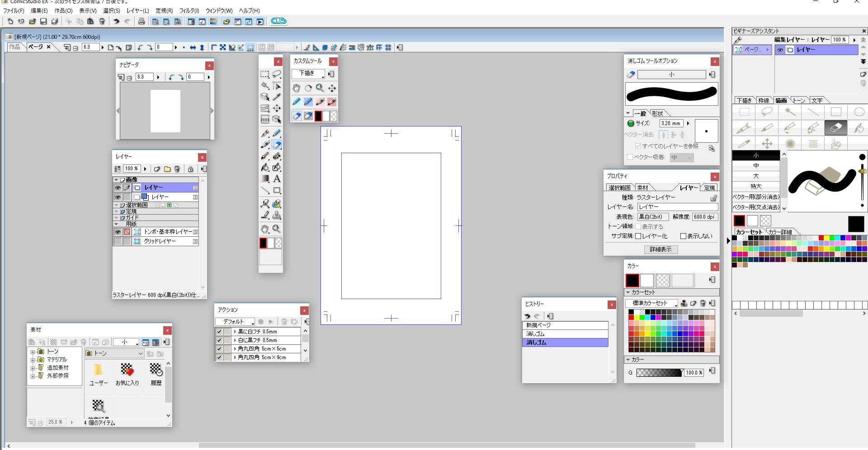Create a new layer folder in レイヤー panel
868x450 pixels.
pos(167,169)
